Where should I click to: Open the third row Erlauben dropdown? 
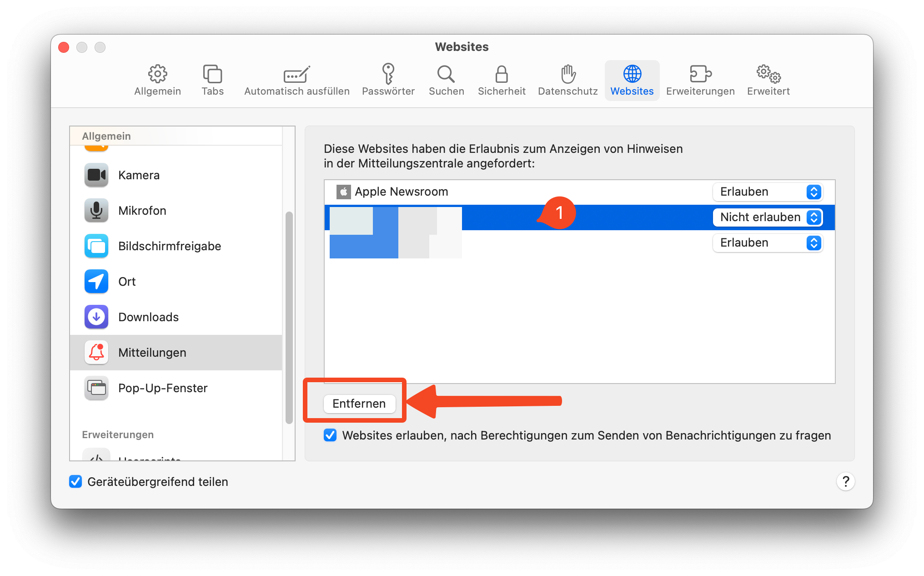point(768,243)
